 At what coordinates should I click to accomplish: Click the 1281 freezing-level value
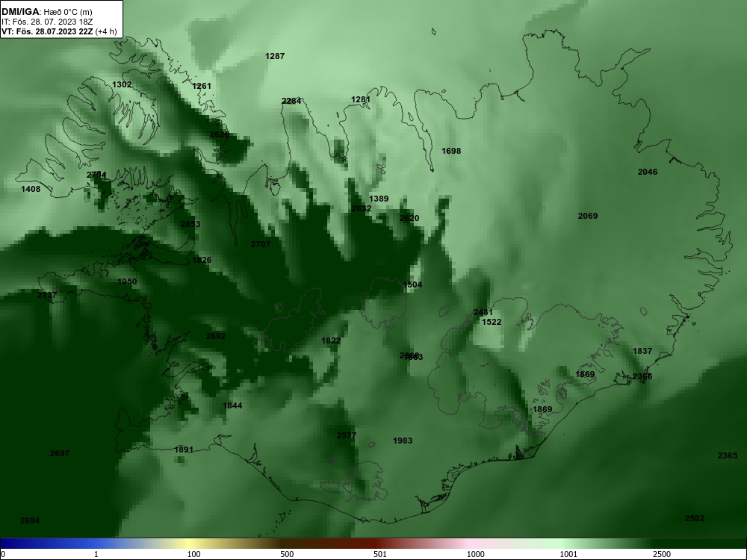[x=361, y=99]
